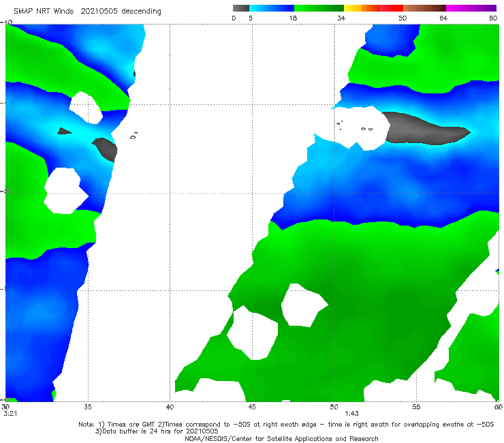Click the blue 5–18 knot color bar segment
Viewport: 504px width, 443px height.
(x=272, y=8)
